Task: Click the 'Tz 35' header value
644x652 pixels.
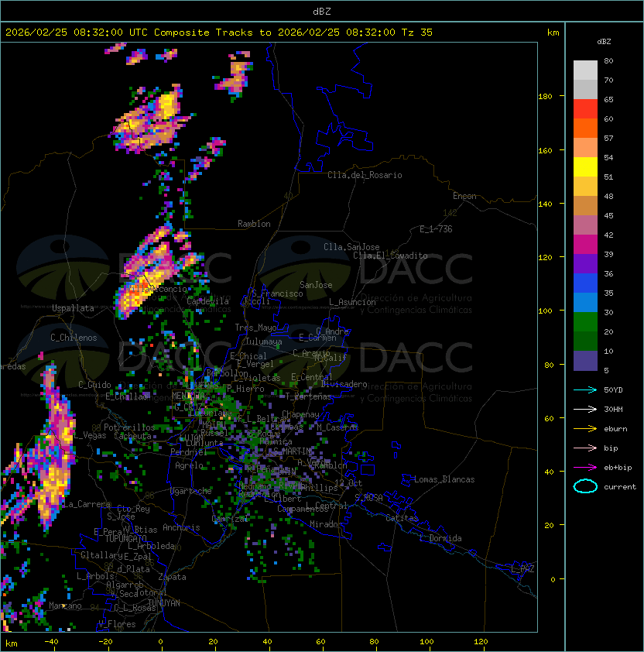Action: tap(417, 33)
